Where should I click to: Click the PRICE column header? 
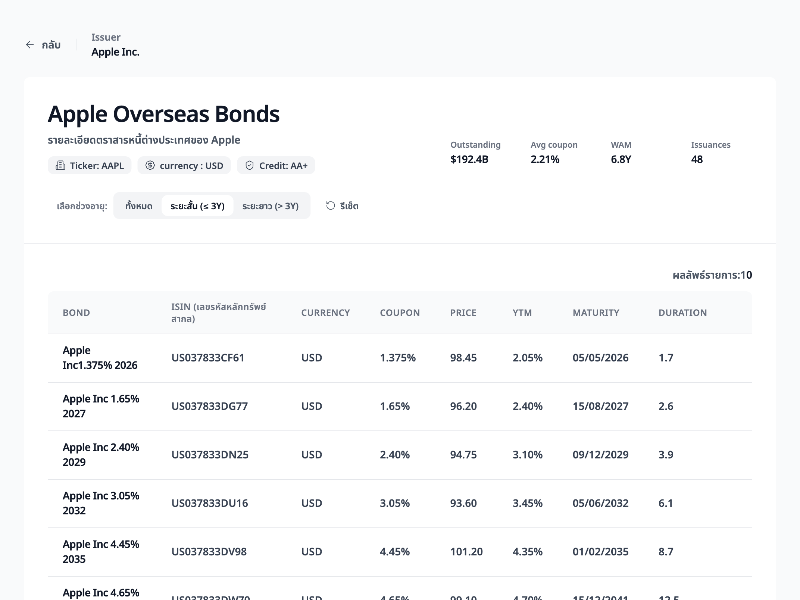[x=463, y=313]
